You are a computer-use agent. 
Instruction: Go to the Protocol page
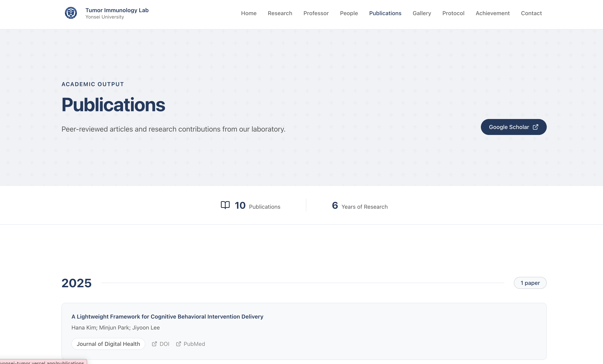[x=453, y=13]
